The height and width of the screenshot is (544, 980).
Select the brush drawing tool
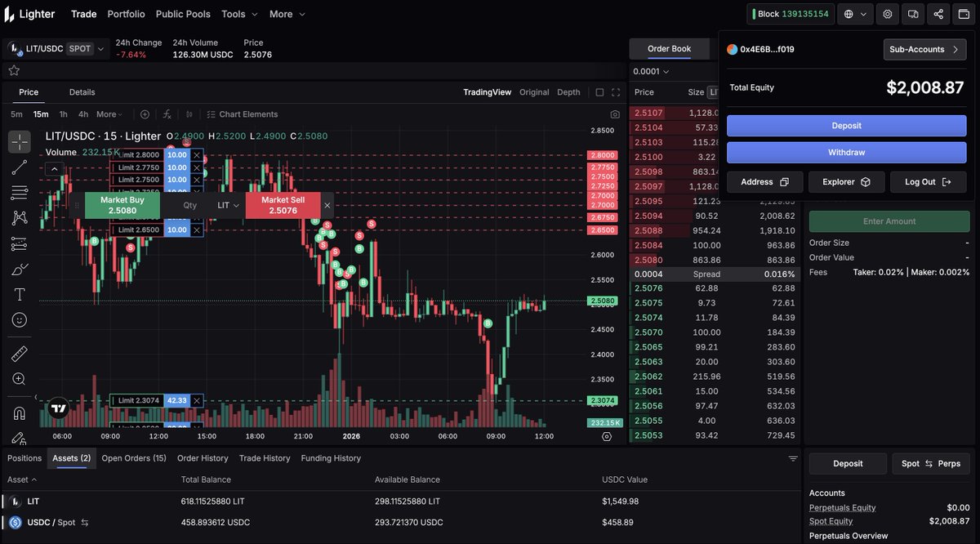tap(20, 269)
